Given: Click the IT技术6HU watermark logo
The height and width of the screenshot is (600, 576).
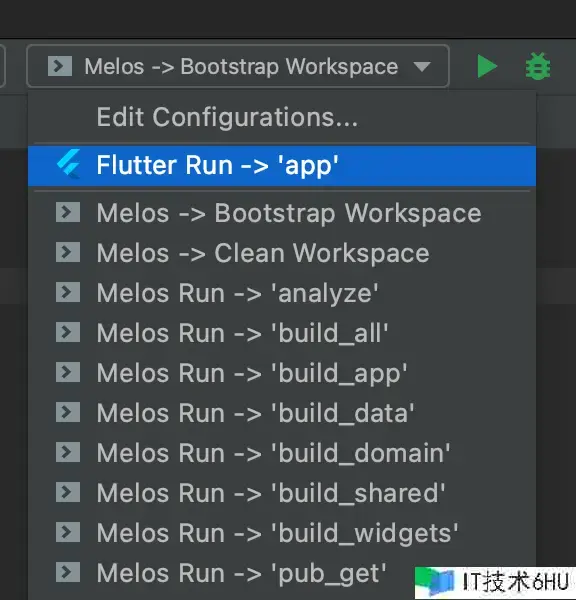Looking at the screenshot, I should pyautogui.click(x=495, y=582).
